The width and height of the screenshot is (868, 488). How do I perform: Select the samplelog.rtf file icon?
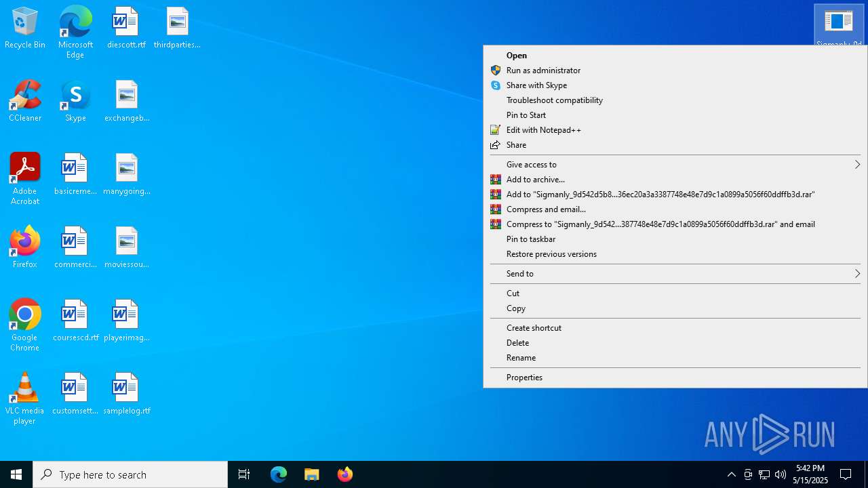tap(127, 394)
